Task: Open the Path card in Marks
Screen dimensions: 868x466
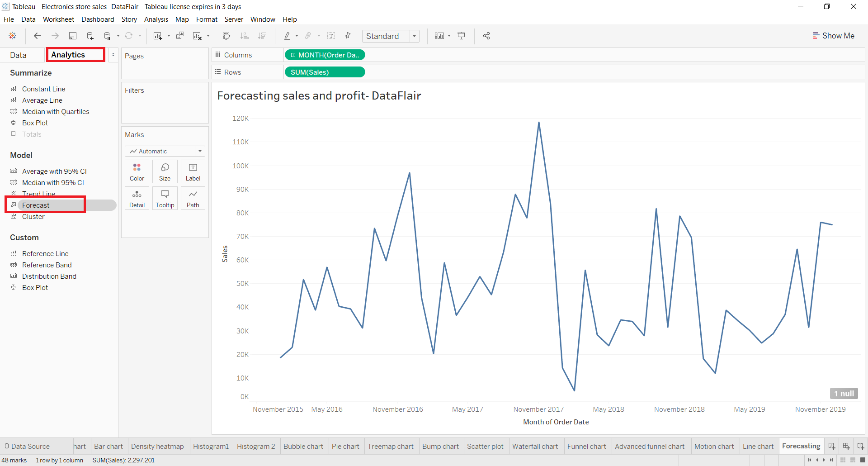Action: pyautogui.click(x=193, y=199)
